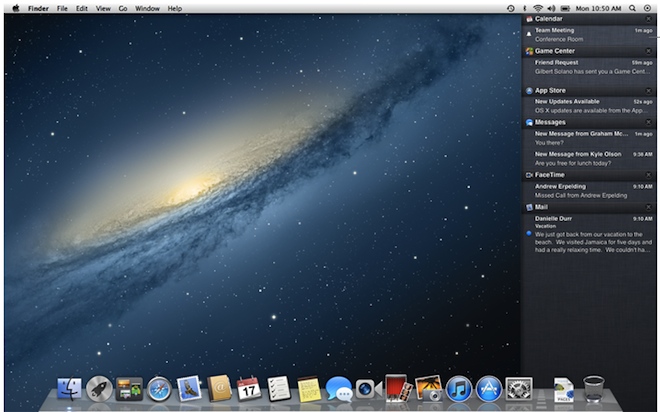Open Mission Control in the Dock

(x=129, y=388)
